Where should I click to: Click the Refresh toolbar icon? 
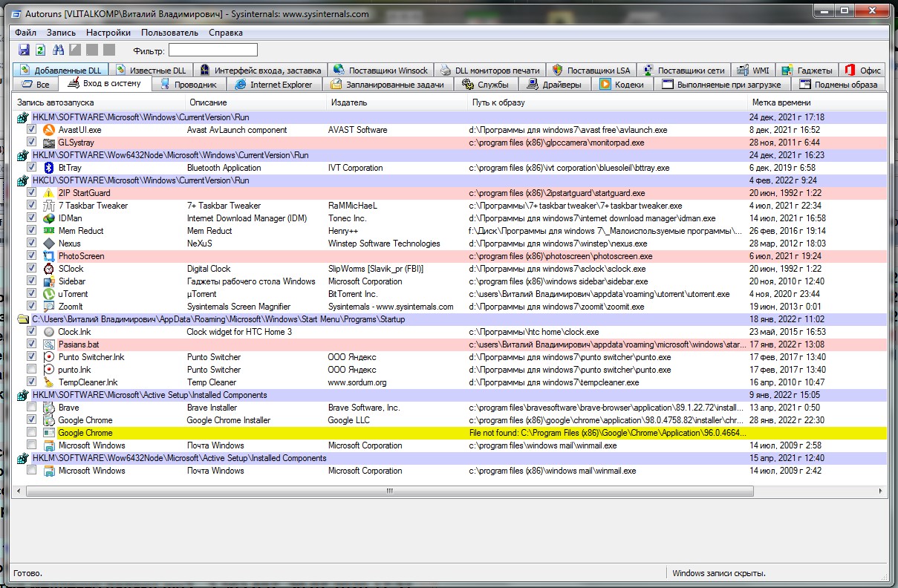point(40,50)
